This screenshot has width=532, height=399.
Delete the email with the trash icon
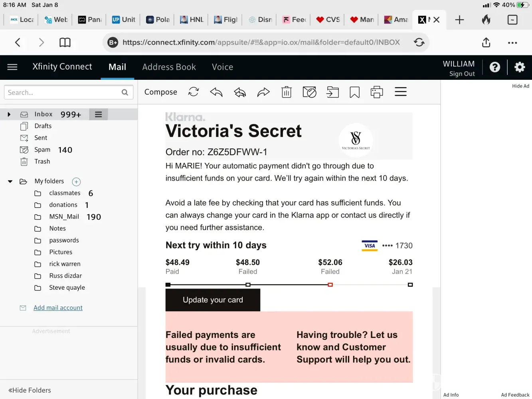pyautogui.click(x=287, y=92)
